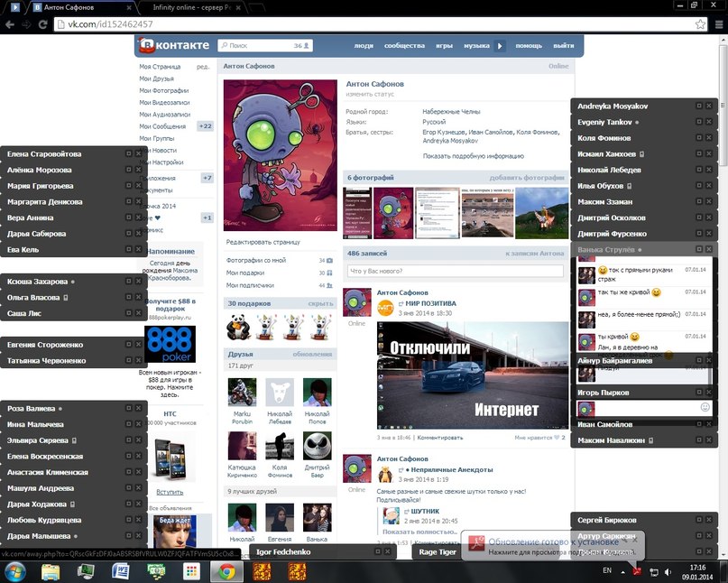Click the panda gift icon

click(239, 327)
